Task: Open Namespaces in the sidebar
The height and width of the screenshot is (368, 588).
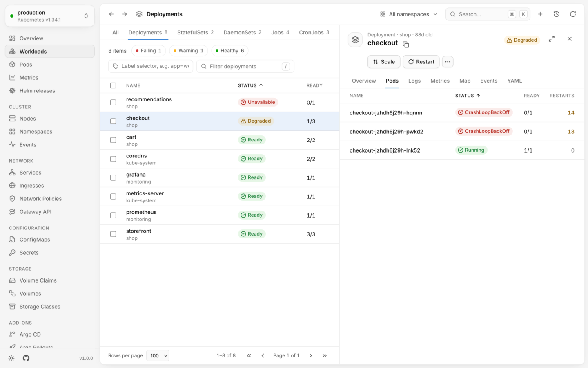Action: [50, 132]
